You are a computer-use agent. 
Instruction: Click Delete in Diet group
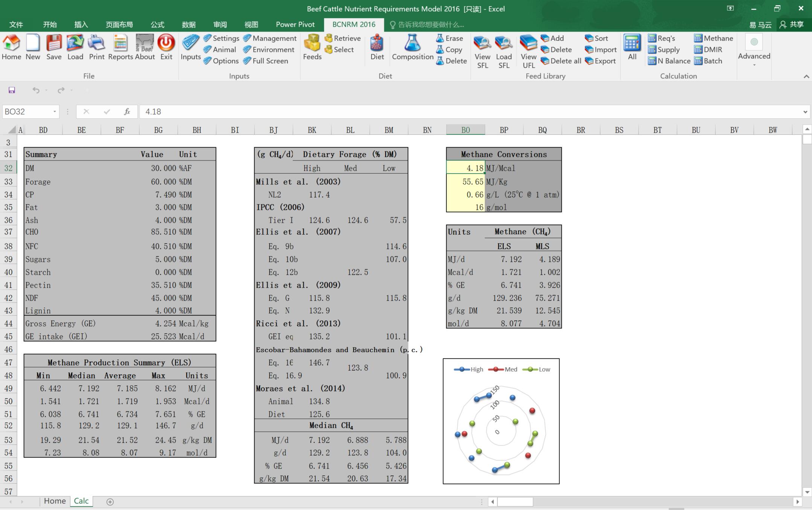click(451, 61)
